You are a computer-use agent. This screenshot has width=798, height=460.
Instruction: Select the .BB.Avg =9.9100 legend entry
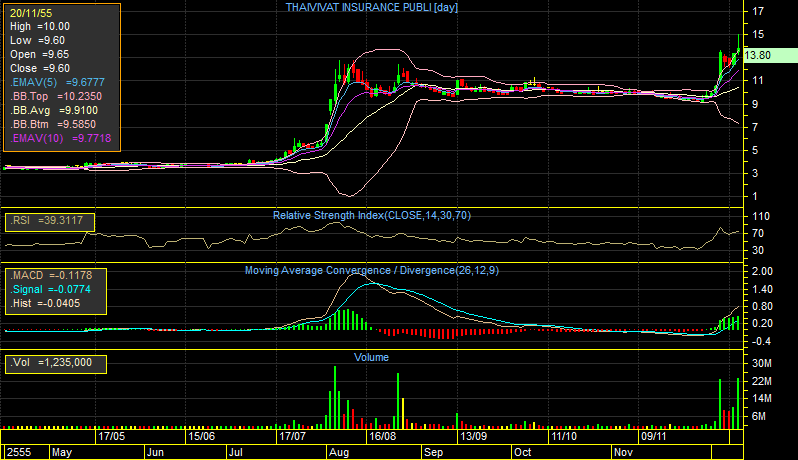[x=54, y=110]
